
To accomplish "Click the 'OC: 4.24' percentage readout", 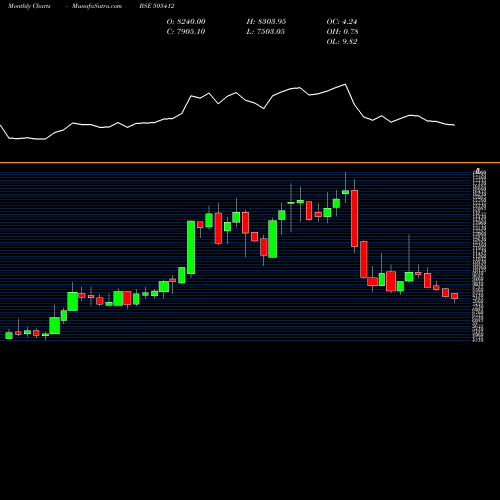I will pos(342,22).
